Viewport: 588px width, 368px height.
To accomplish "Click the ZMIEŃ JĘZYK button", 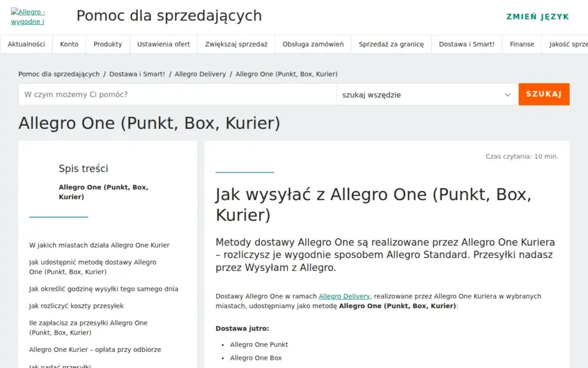I will pos(537,17).
